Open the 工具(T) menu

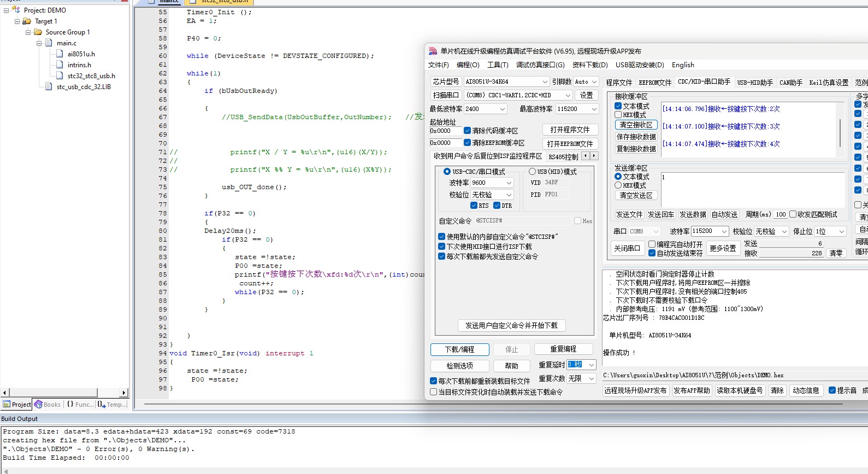498,65
